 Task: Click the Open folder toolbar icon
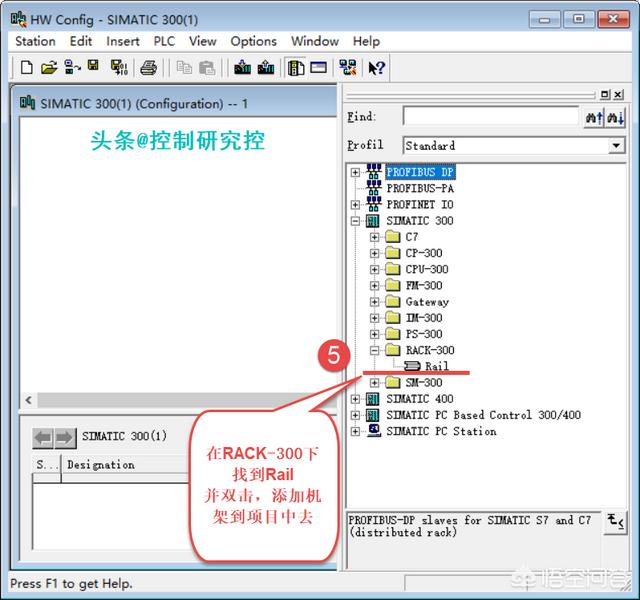(49, 68)
